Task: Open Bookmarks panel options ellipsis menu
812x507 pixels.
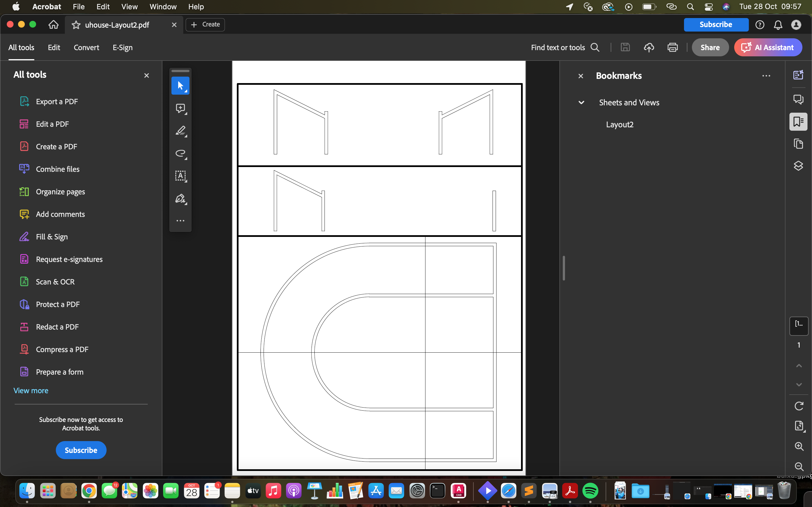Action: point(766,76)
